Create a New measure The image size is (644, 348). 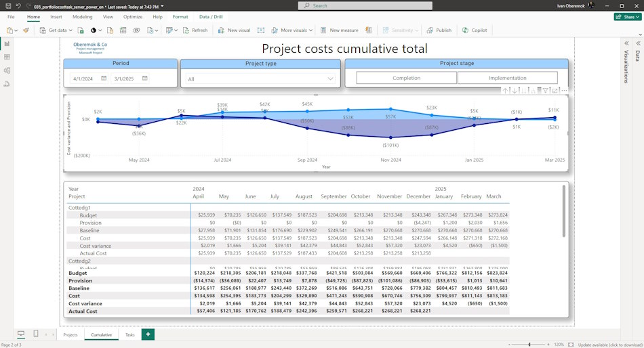(x=339, y=30)
